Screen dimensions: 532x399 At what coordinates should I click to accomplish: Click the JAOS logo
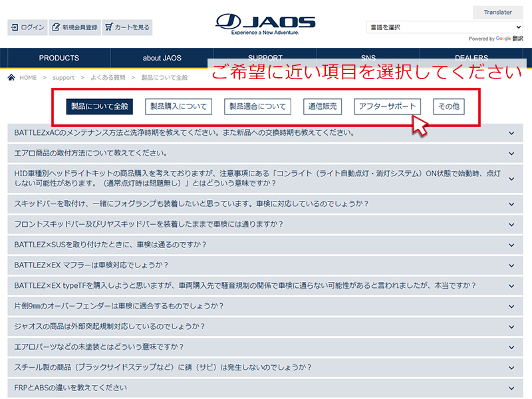pyautogui.click(x=265, y=24)
